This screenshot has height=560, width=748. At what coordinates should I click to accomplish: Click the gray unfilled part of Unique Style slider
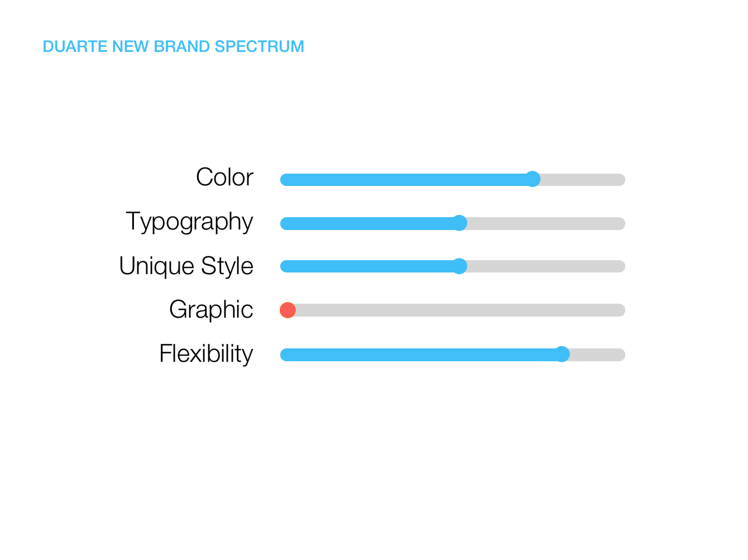click(x=546, y=266)
